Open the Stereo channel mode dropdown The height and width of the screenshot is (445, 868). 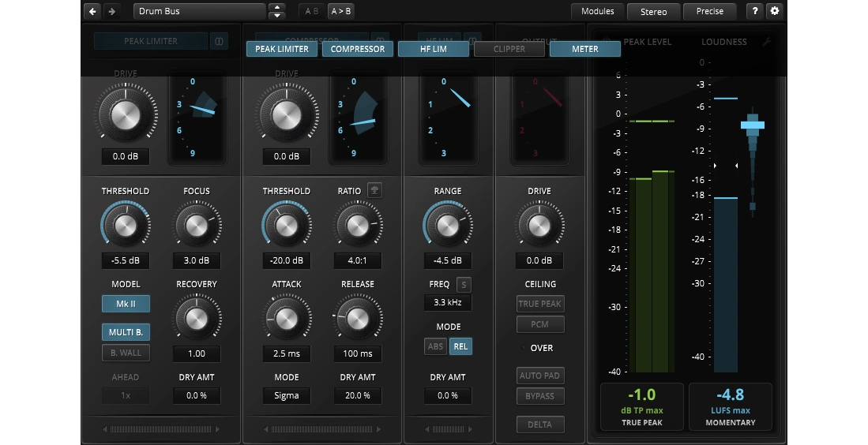653,12
